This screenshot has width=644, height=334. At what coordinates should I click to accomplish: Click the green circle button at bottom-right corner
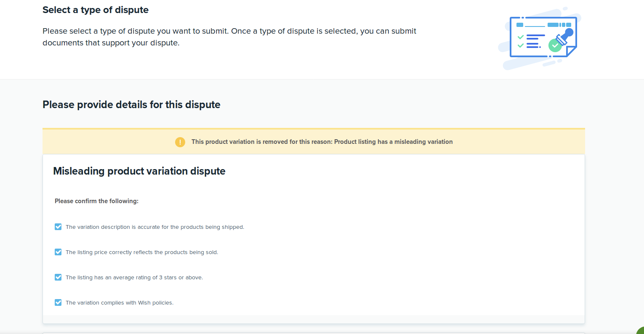click(641, 331)
